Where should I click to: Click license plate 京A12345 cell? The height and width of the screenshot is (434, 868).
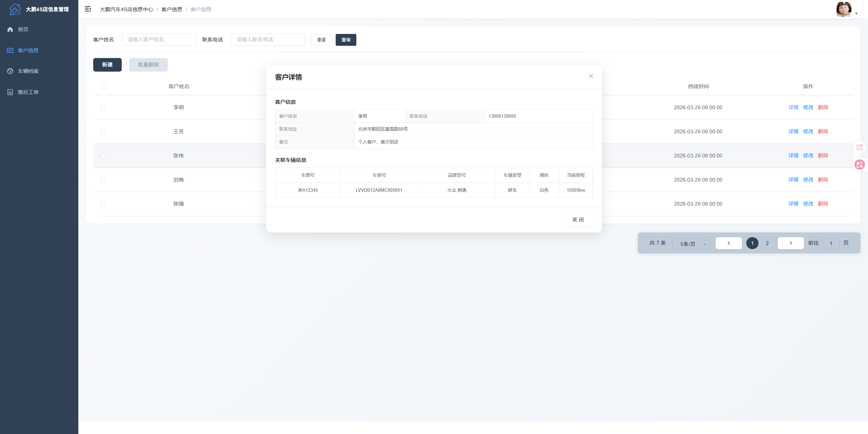pos(308,190)
